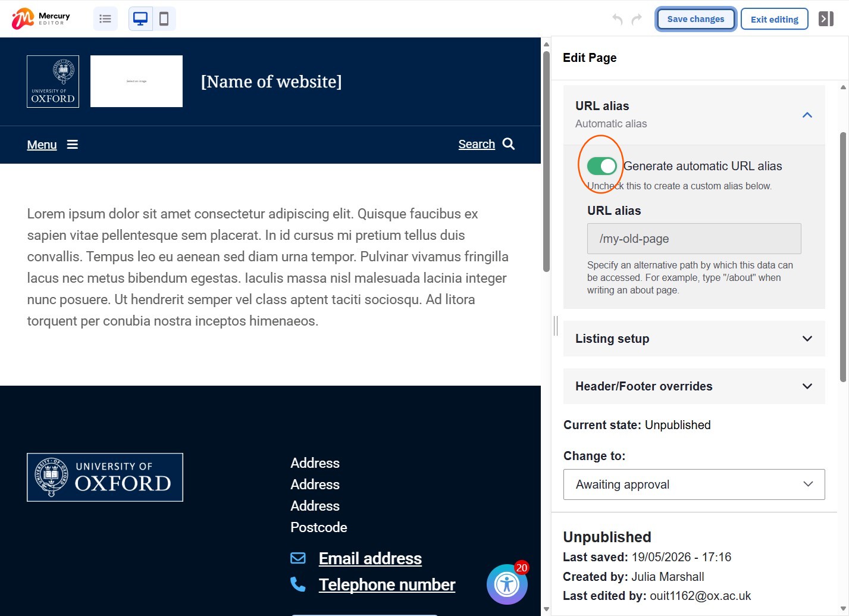Screen dimensions: 849x616
Task: Click the undo arrow icon
Action: point(618,19)
